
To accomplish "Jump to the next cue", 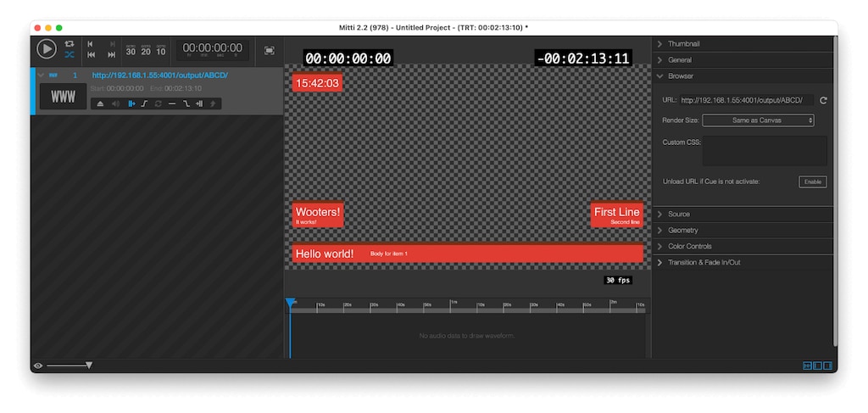I will (111, 54).
